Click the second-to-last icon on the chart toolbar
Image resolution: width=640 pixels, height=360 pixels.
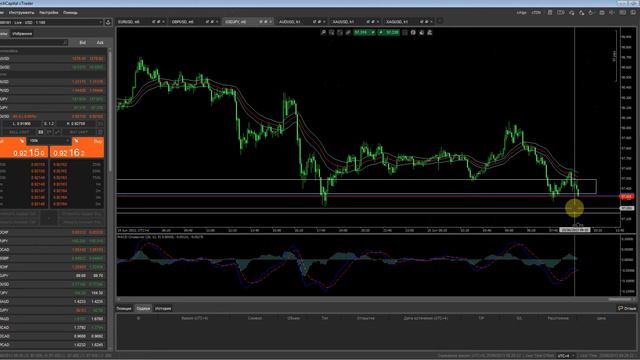point(422,32)
